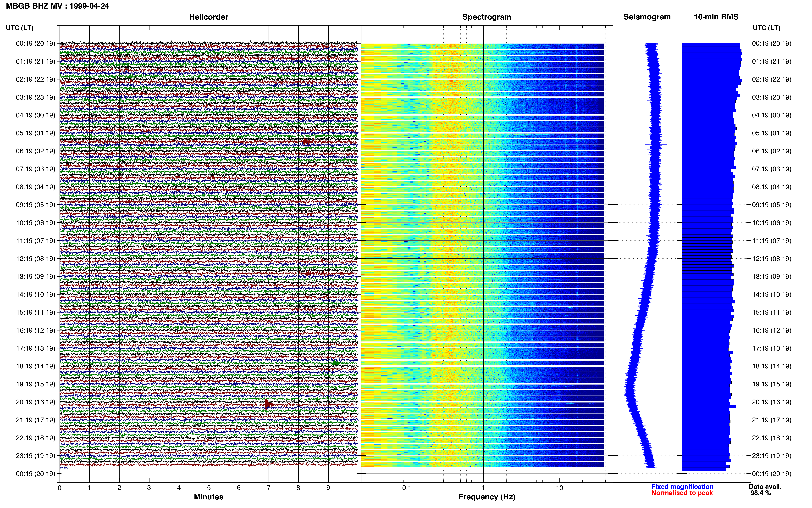Click left time label '23:19 (19:19)'
The height and width of the screenshot is (508, 812).
coord(36,456)
